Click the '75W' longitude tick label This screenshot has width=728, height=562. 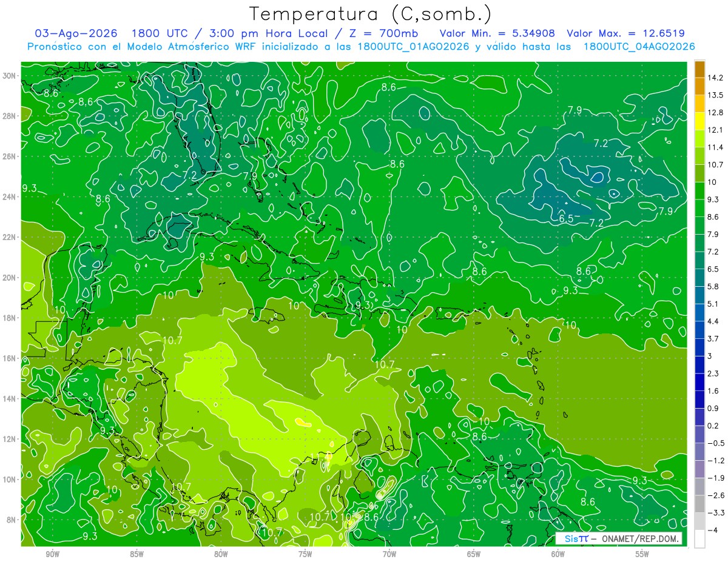pyautogui.click(x=305, y=554)
